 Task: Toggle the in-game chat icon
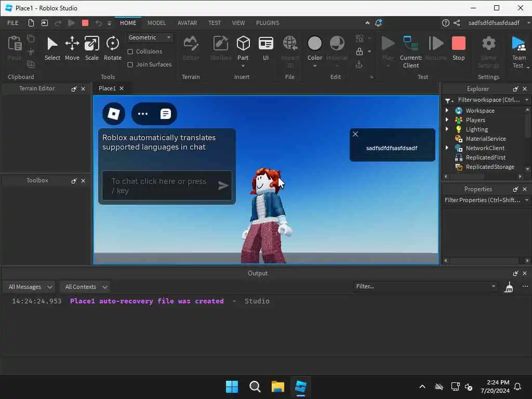click(x=166, y=114)
